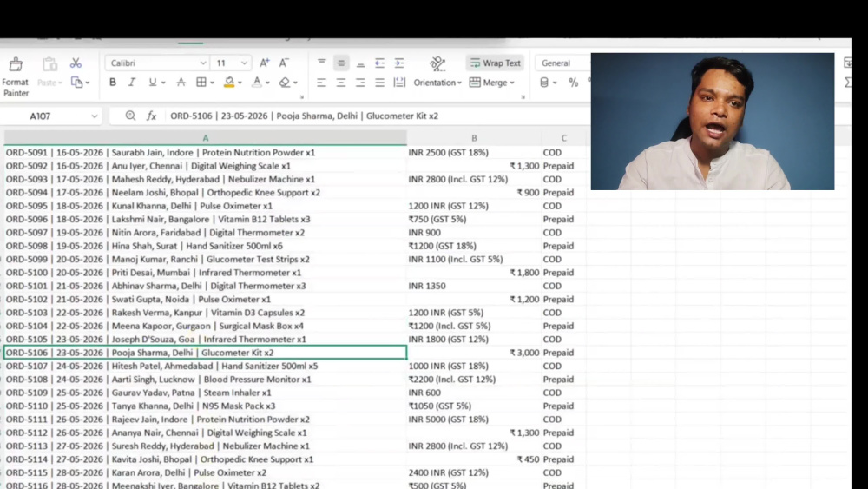
Task: Click 'COD' cell in ORD-5105 row
Action: click(563, 340)
